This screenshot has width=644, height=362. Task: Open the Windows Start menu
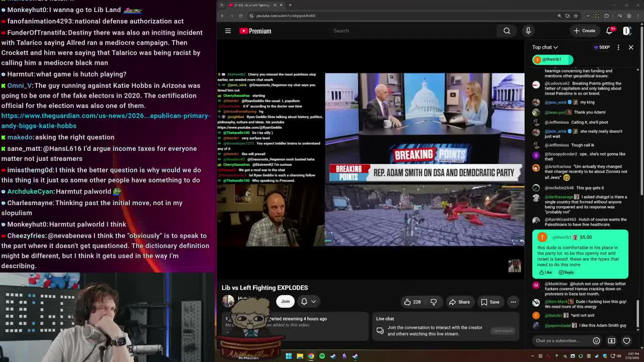point(289,356)
